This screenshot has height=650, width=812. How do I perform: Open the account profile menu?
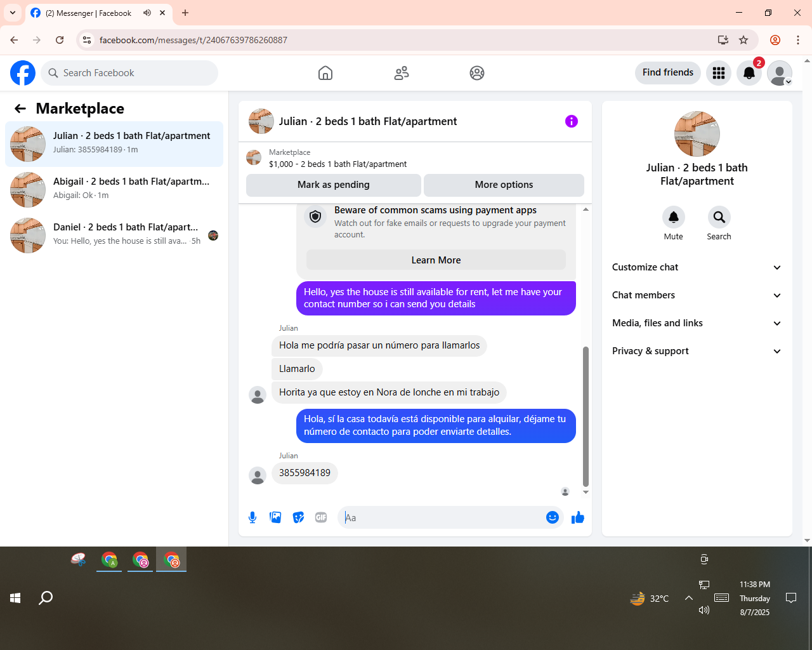pos(780,73)
